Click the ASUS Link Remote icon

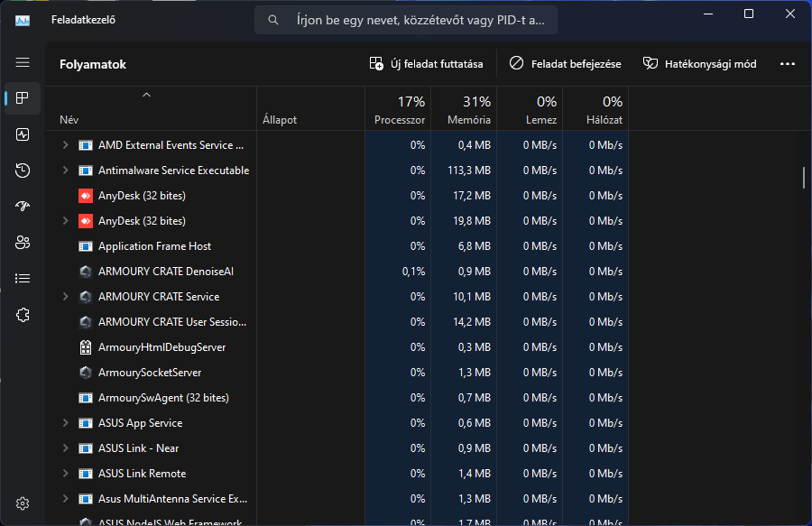coord(86,474)
